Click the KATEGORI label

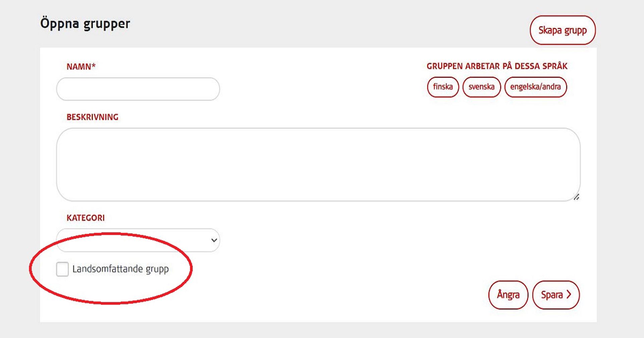tap(86, 218)
